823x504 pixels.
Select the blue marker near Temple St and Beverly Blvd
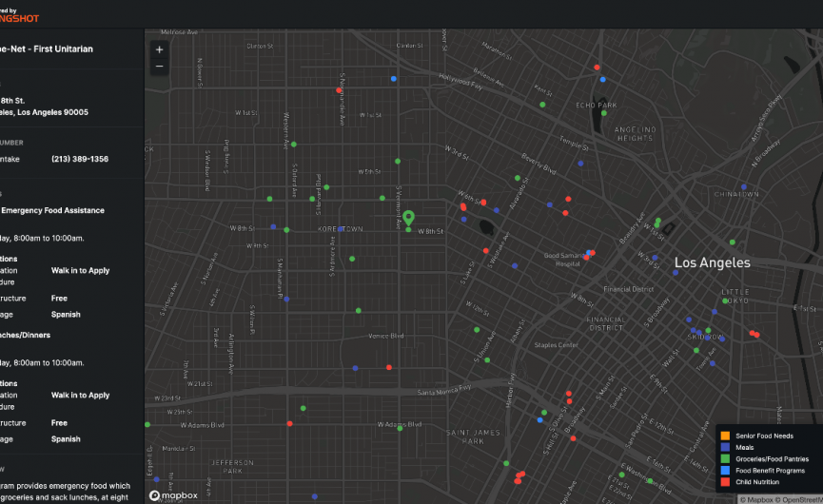coord(580,164)
